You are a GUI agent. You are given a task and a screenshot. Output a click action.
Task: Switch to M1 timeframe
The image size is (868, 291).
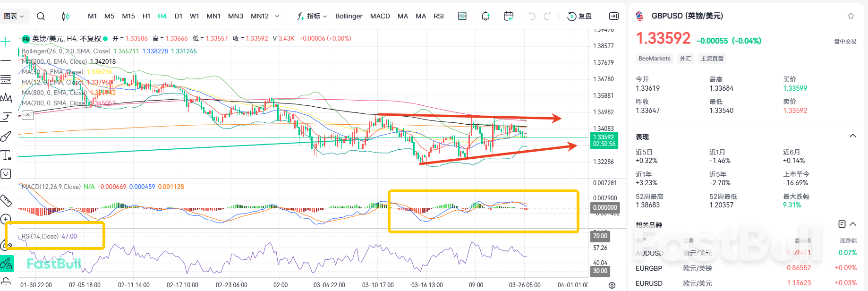(x=93, y=16)
